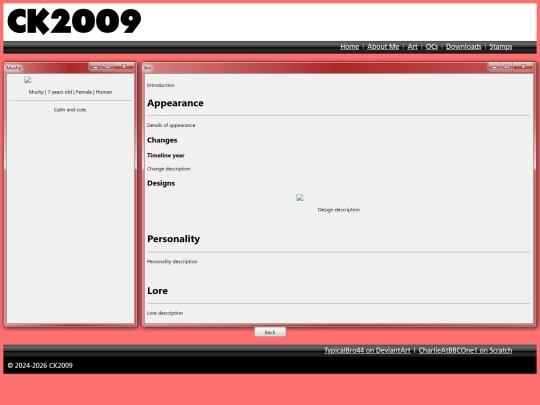Minimize the Mushy window

(95, 67)
